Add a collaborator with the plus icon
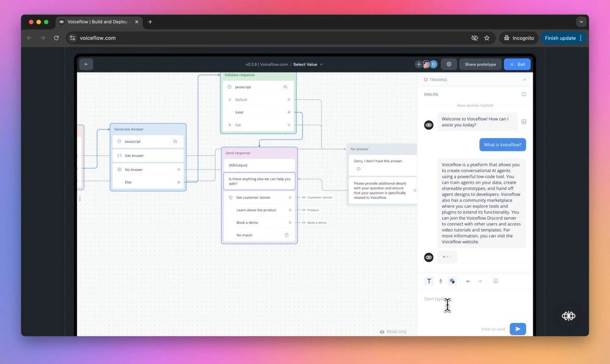610x364 pixels. coord(419,64)
